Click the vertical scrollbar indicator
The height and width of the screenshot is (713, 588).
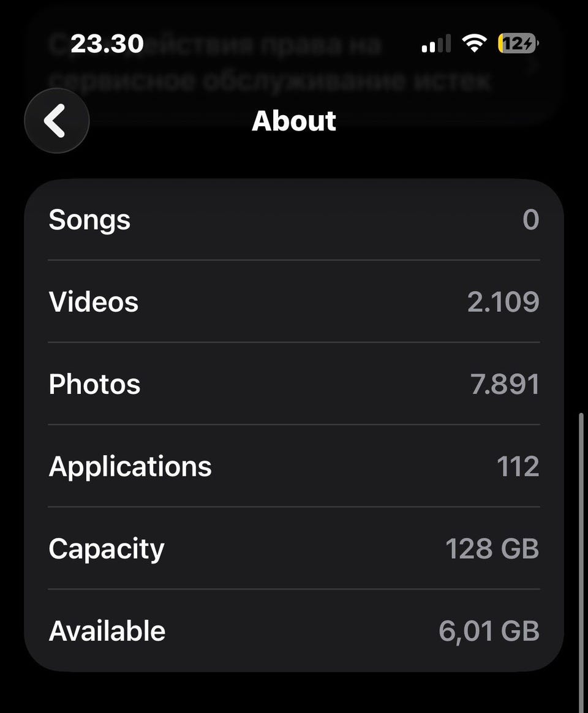pos(581,563)
